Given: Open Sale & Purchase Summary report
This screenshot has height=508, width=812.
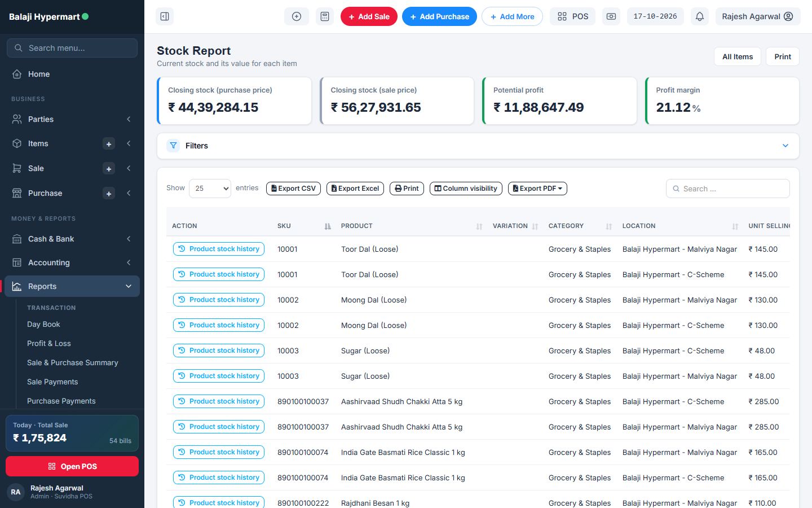Looking at the screenshot, I should pos(73,363).
